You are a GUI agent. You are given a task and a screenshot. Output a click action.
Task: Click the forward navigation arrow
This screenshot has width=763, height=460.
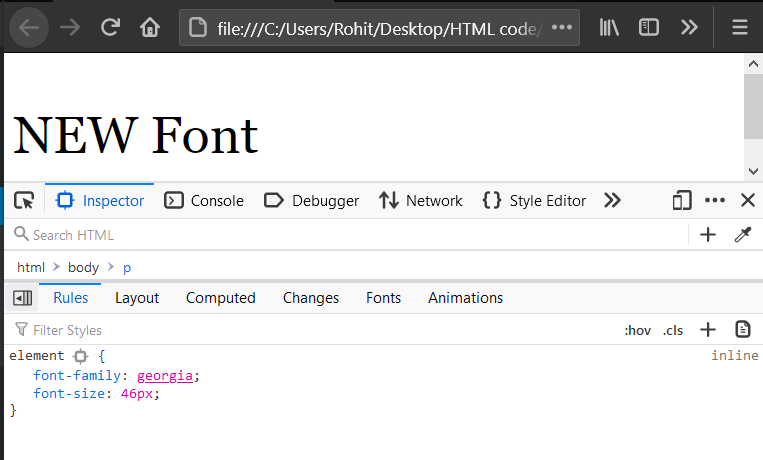(70, 28)
